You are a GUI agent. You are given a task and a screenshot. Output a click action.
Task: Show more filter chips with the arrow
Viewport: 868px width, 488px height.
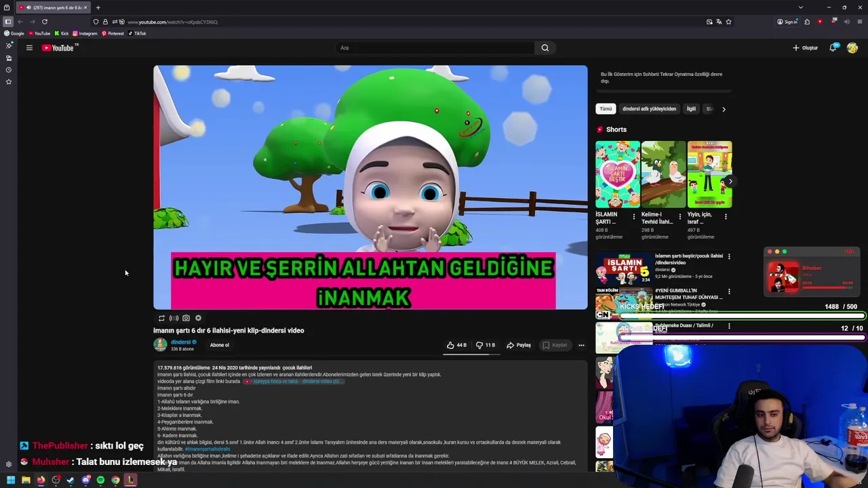(x=724, y=109)
